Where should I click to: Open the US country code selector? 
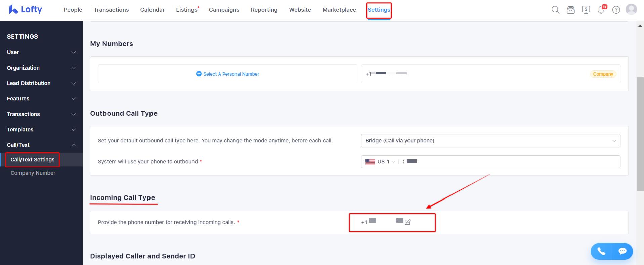[x=380, y=162]
